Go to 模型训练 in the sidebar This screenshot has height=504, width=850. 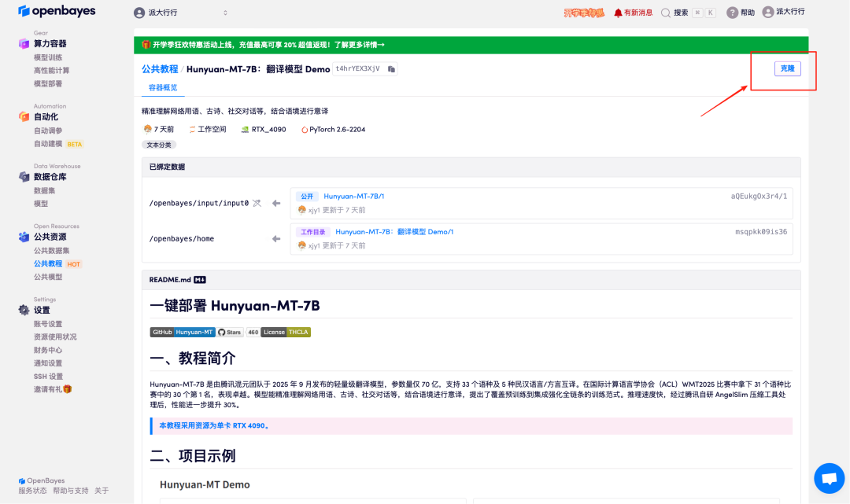tap(48, 57)
